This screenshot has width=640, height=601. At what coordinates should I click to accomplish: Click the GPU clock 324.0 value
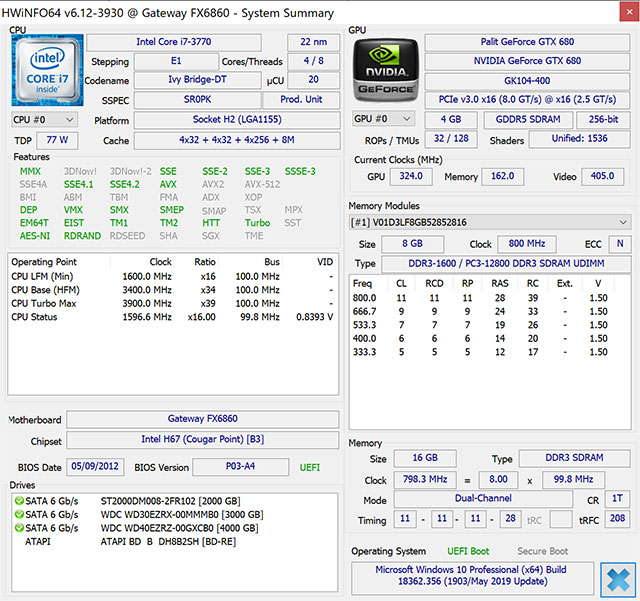coord(411,176)
